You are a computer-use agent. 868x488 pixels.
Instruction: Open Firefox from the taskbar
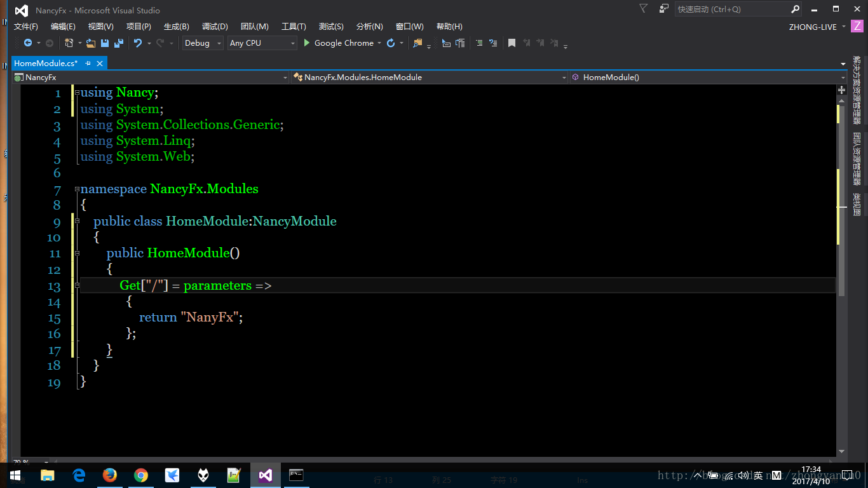click(110, 475)
